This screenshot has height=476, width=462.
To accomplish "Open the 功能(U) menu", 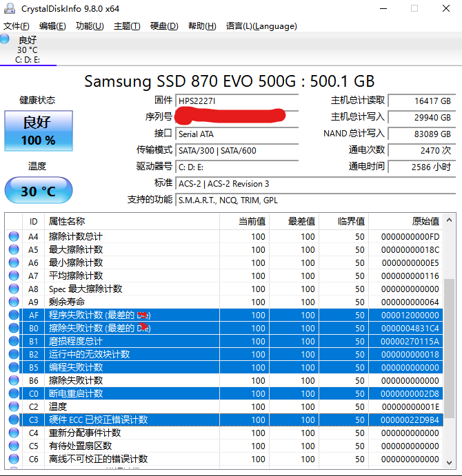I will [x=90, y=26].
